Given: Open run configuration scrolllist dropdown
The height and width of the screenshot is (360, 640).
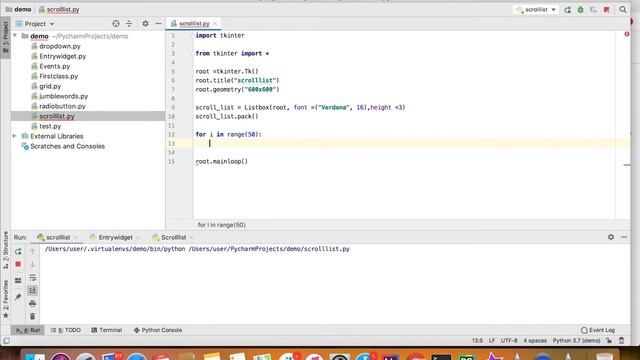Looking at the screenshot, I should [x=536, y=9].
